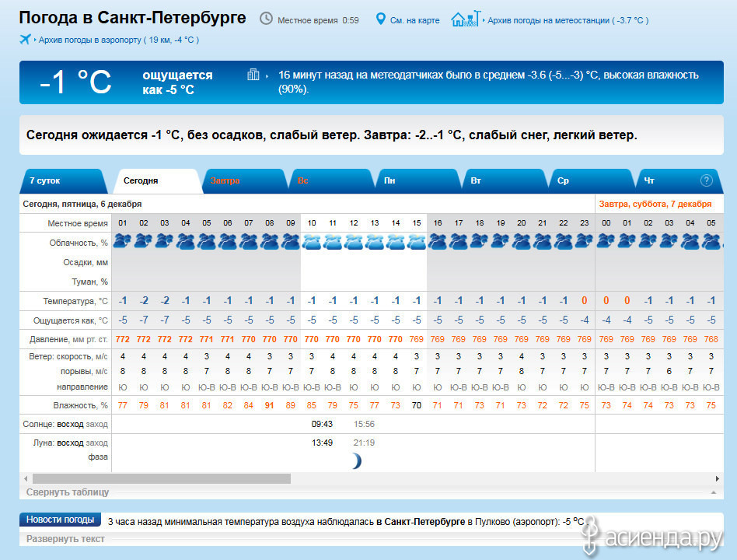Click the cloud icon for hour 16
Screen dimensions: 737x560
tap(438, 242)
